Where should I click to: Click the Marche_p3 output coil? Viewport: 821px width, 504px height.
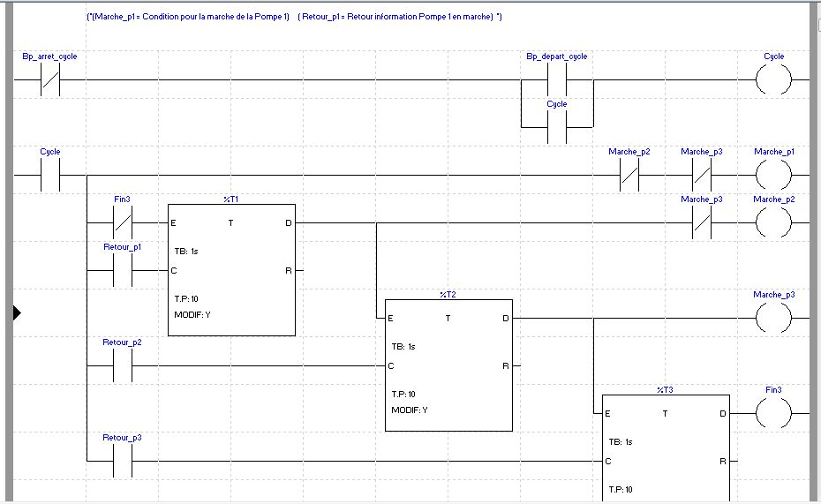pyautogui.click(x=773, y=319)
